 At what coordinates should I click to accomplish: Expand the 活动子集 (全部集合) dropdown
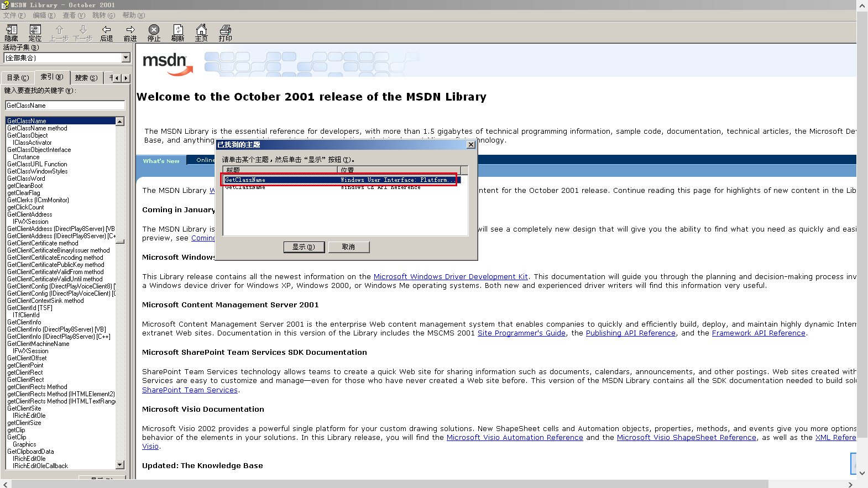point(126,57)
